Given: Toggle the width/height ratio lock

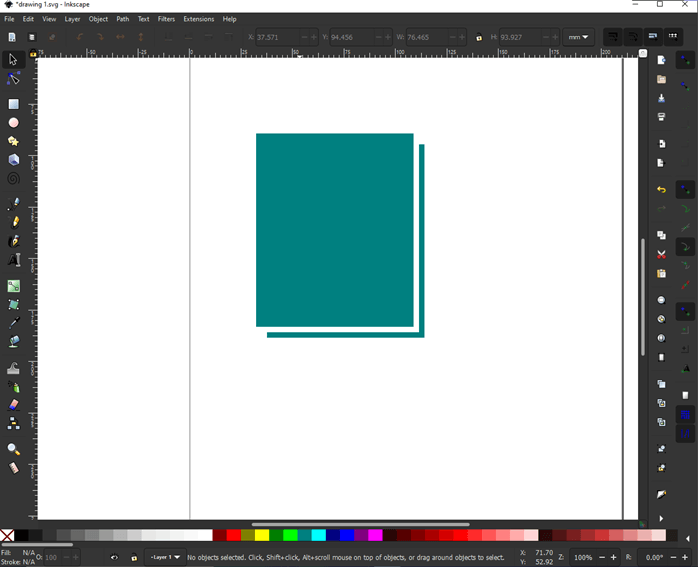Looking at the screenshot, I should [x=479, y=38].
